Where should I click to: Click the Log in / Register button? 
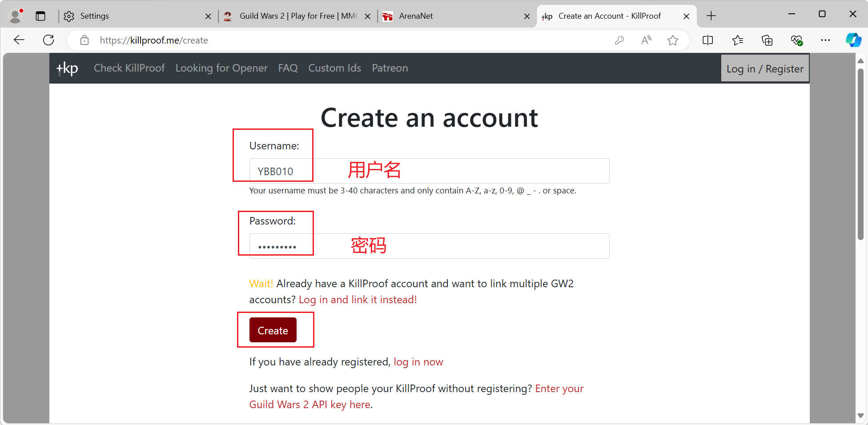(x=765, y=68)
